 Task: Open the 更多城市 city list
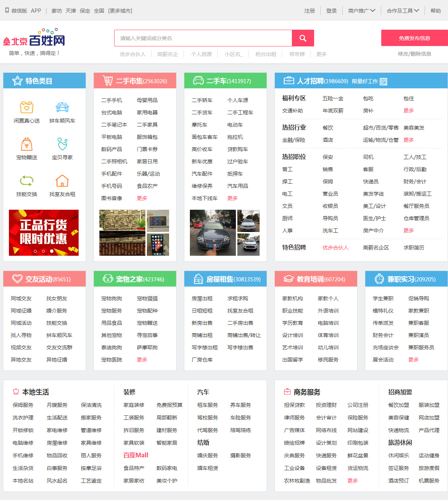click(x=120, y=11)
